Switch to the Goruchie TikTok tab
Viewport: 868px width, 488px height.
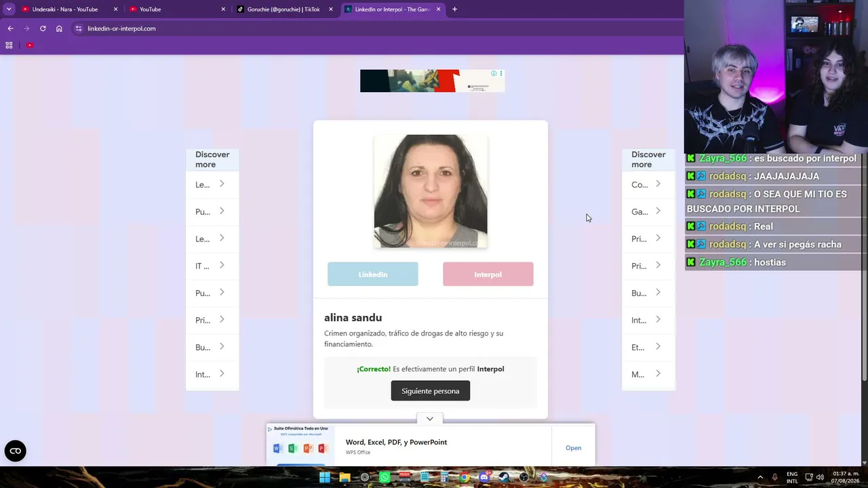285,9
